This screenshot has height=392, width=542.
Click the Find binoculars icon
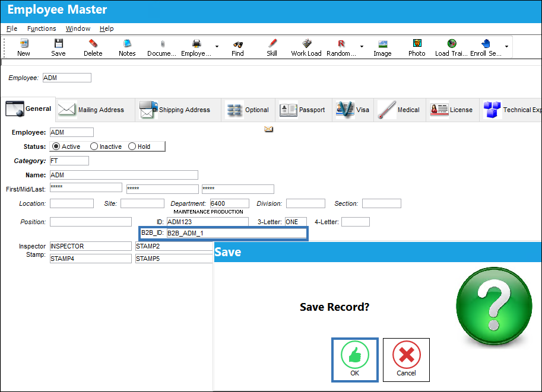click(x=238, y=44)
